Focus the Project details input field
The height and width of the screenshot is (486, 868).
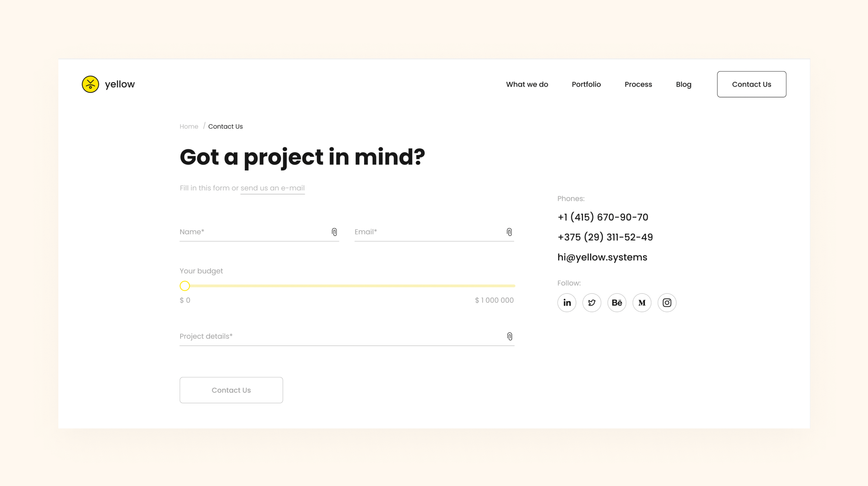(337, 336)
